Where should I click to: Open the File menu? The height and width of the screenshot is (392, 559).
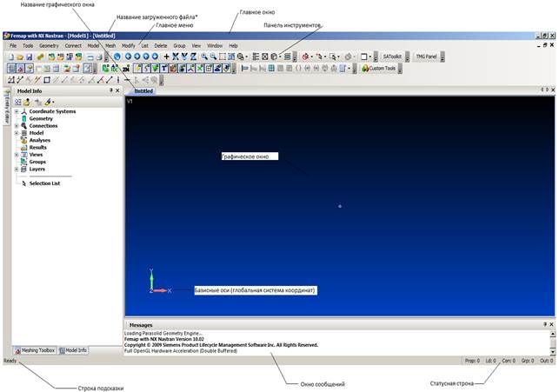pyautogui.click(x=13, y=45)
